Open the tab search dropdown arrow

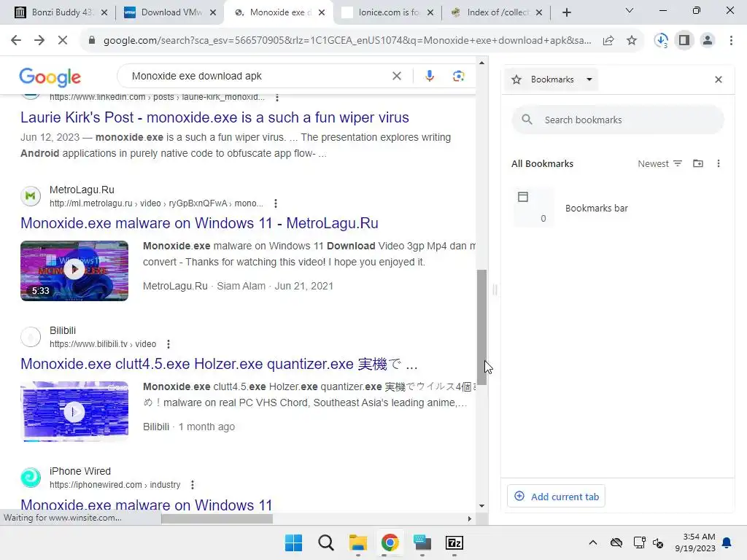630,10
